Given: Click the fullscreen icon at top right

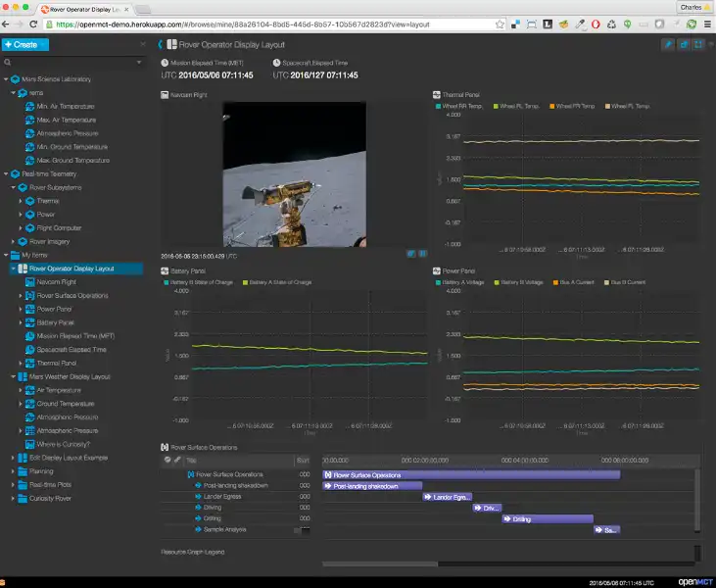Looking at the screenshot, I should 698,44.
